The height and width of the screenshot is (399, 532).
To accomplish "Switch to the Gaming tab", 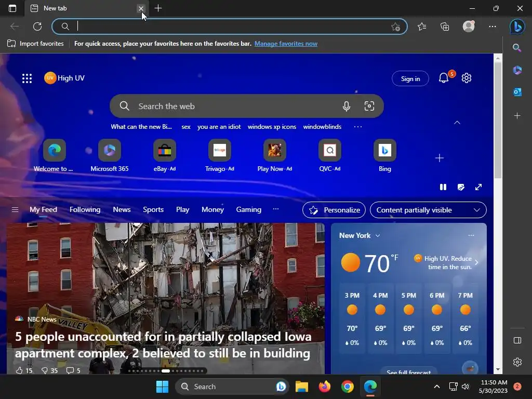I will 248,210.
